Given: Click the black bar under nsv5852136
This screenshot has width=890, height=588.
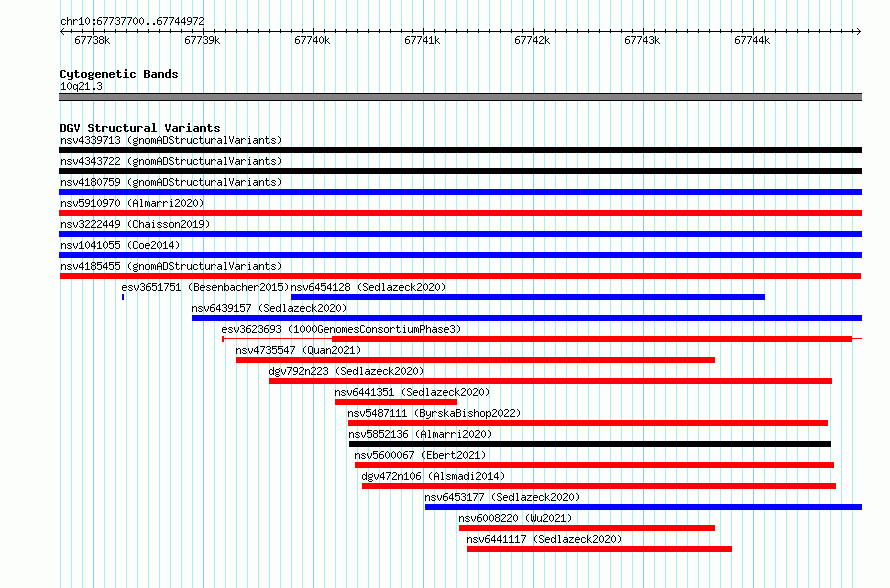Looking at the screenshot, I should tap(590, 444).
